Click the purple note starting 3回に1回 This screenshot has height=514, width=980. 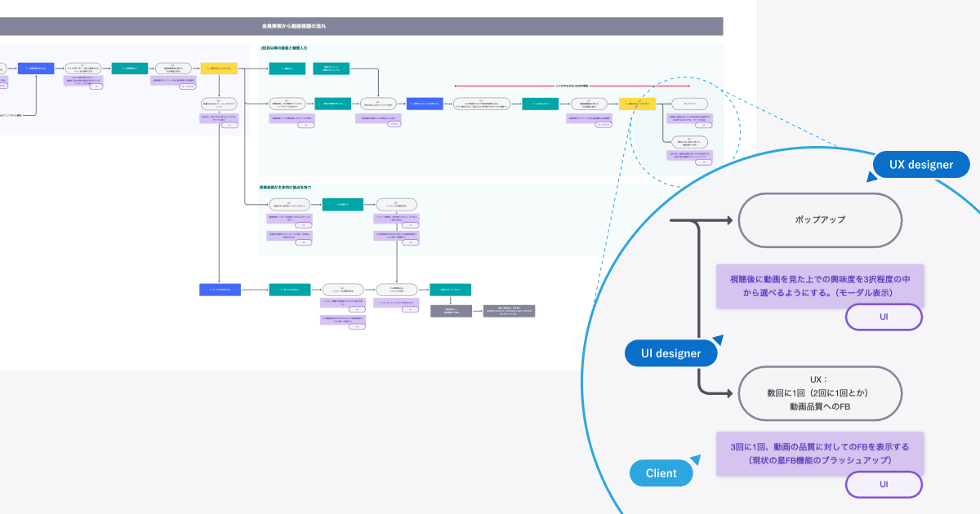click(x=820, y=454)
